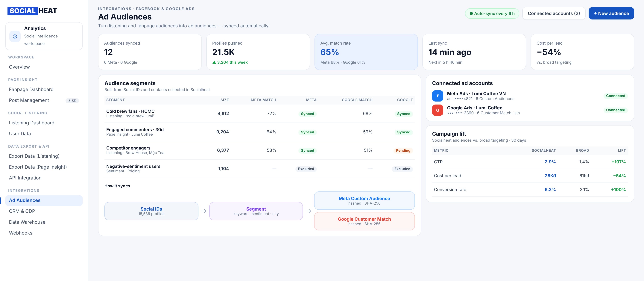
Task: Open Connected accounts (2)
Action: coord(554,13)
